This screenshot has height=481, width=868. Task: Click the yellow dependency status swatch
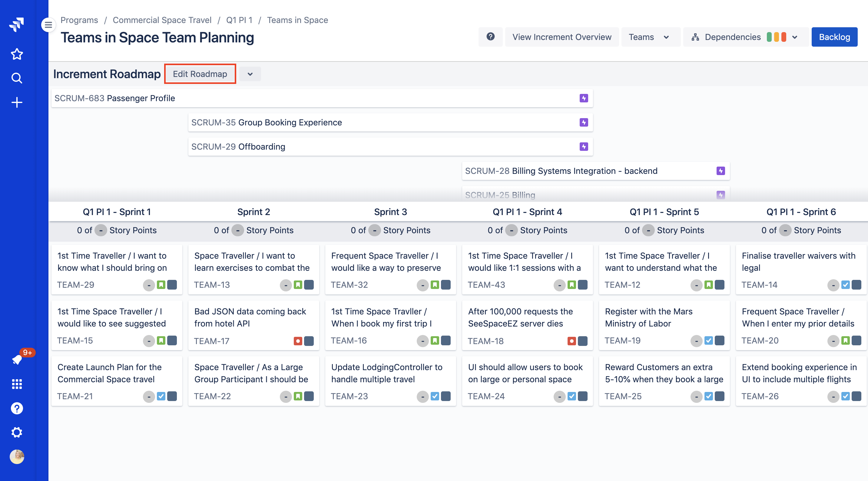pos(776,37)
